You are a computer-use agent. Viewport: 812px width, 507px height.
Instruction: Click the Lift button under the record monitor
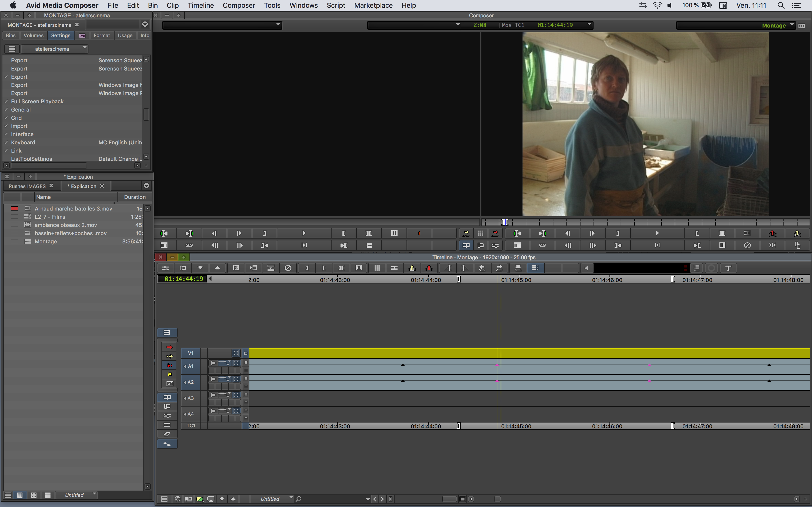(772, 233)
